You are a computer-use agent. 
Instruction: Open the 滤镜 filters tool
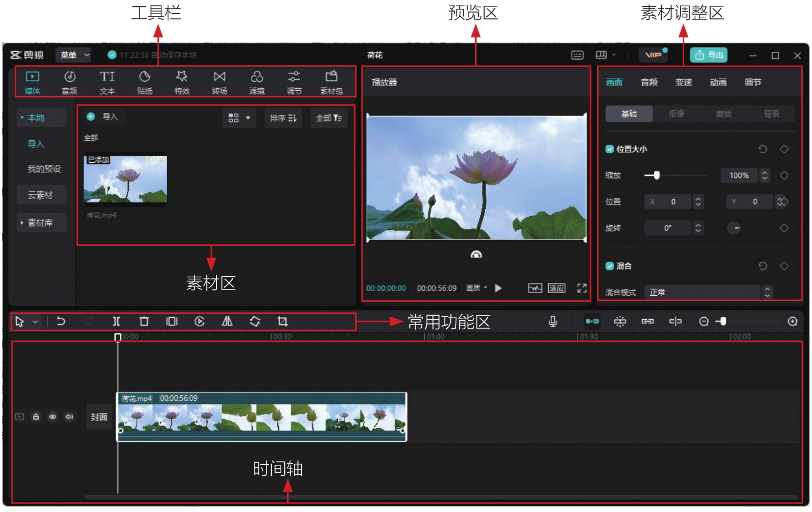pyautogui.click(x=256, y=82)
